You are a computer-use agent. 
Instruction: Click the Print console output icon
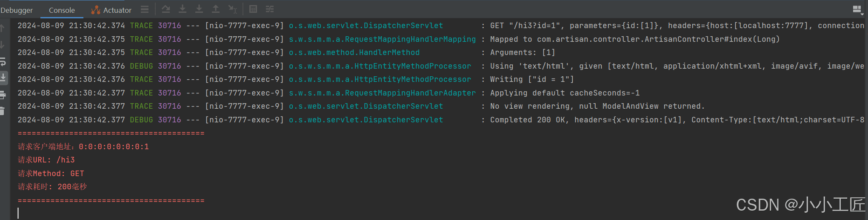[x=3, y=95]
